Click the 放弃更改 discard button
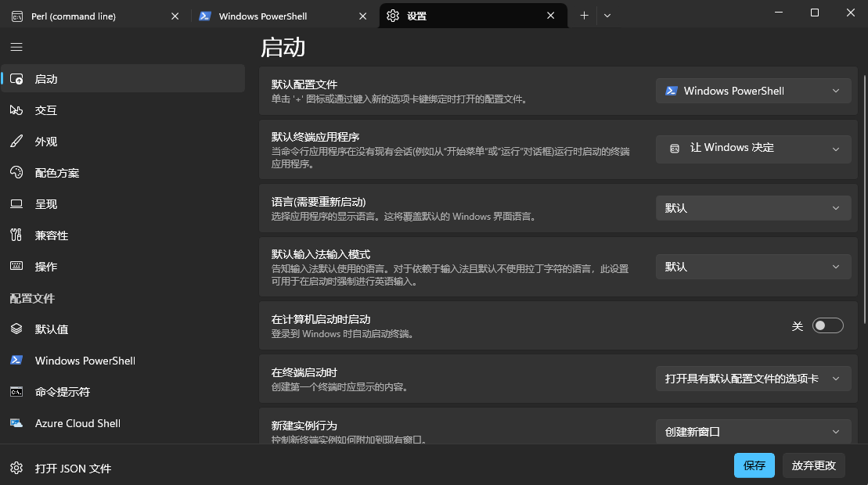Image resolution: width=868 pixels, height=485 pixels. 813,465
